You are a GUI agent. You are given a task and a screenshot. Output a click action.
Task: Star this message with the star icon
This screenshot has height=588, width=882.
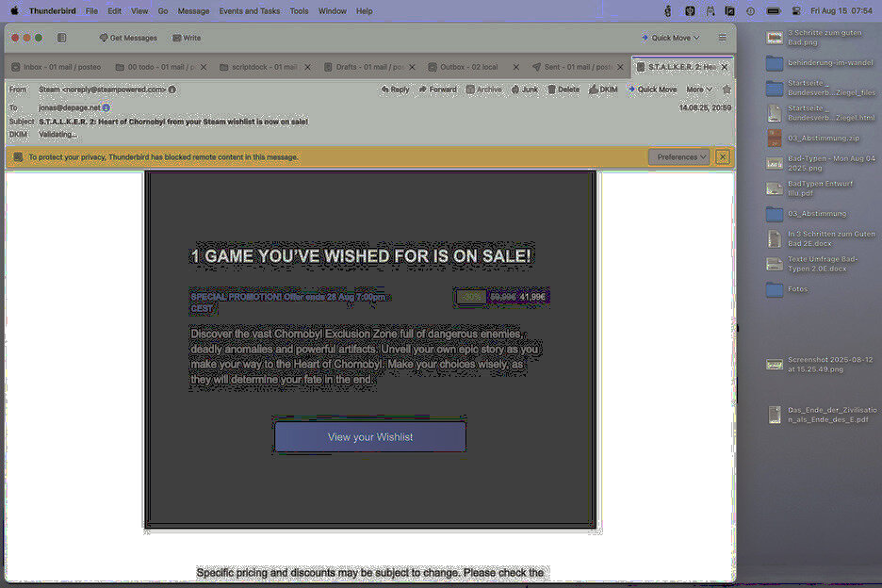tap(727, 90)
